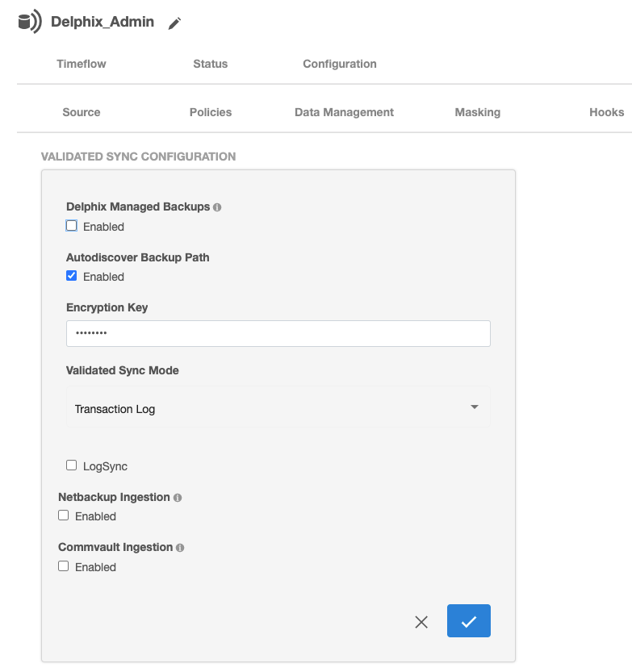Toggle the LogSync checkbox
This screenshot has height=672, width=632.
pos(72,465)
